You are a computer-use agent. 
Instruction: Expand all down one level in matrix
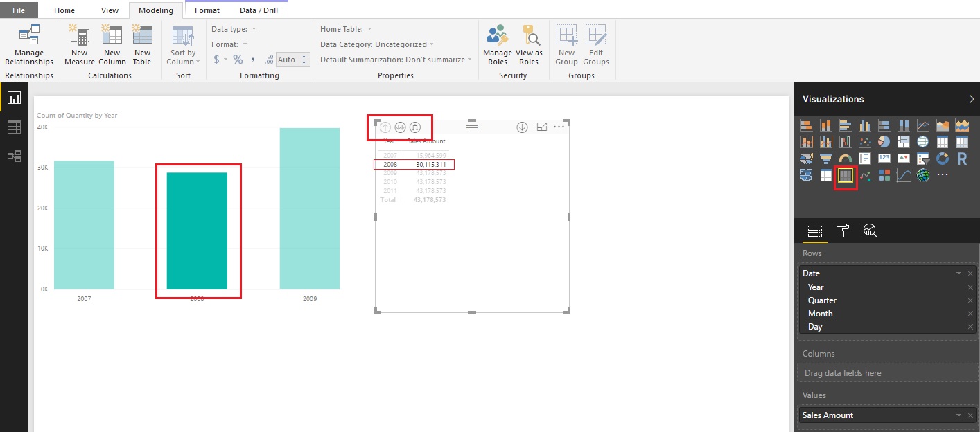415,127
